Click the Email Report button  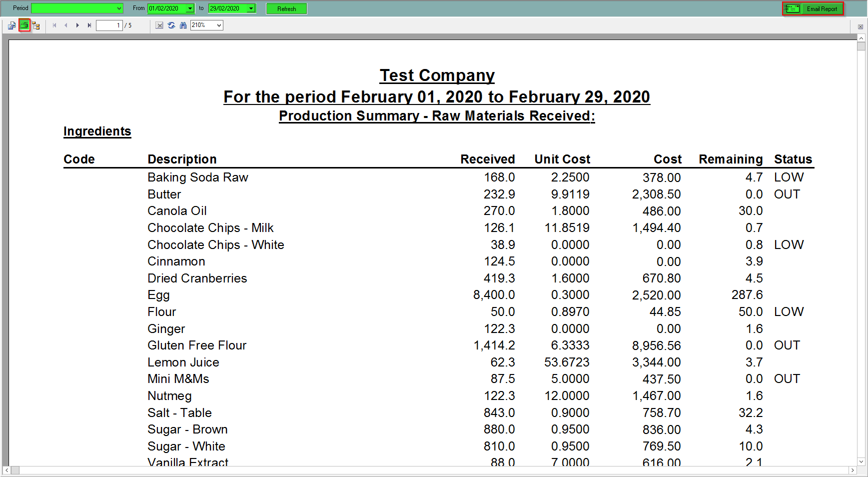(813, 9)
